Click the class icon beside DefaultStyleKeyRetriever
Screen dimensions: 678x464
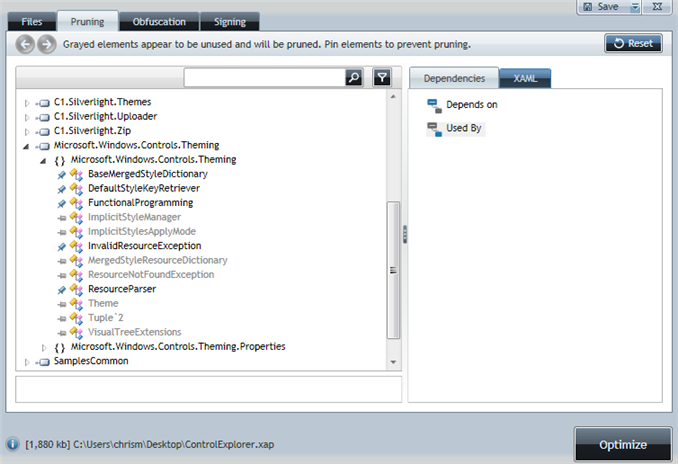click(x=76, y=189)
